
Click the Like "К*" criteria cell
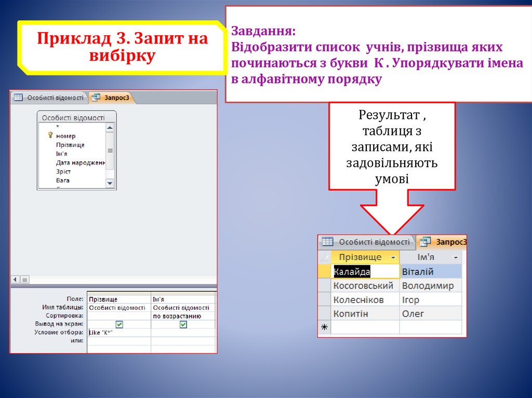pyautogui.click(x=119, y=333)
